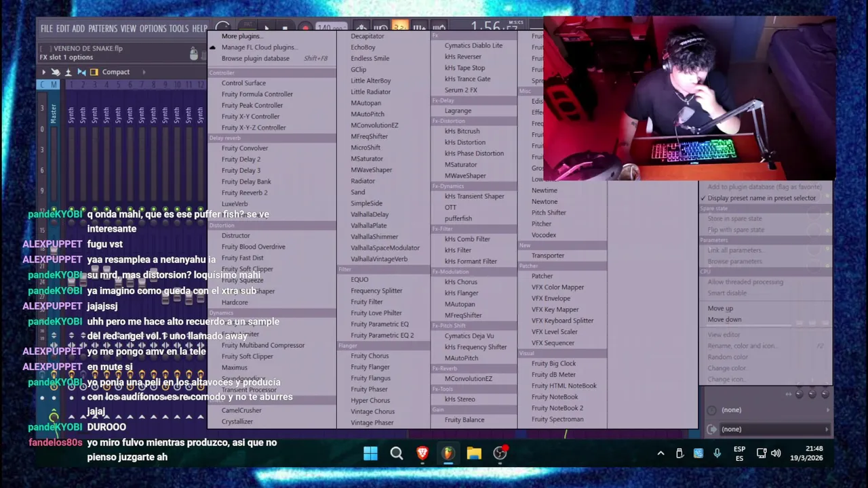Open Brave browser from taskbar
This screenshot has width=868, height=488.
[x=422, y=453]
